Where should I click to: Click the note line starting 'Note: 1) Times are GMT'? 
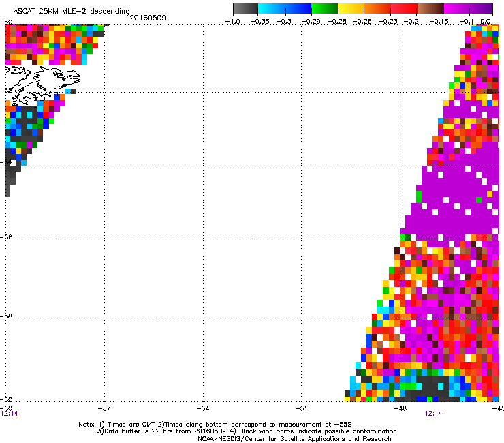[x=215, y=425]
